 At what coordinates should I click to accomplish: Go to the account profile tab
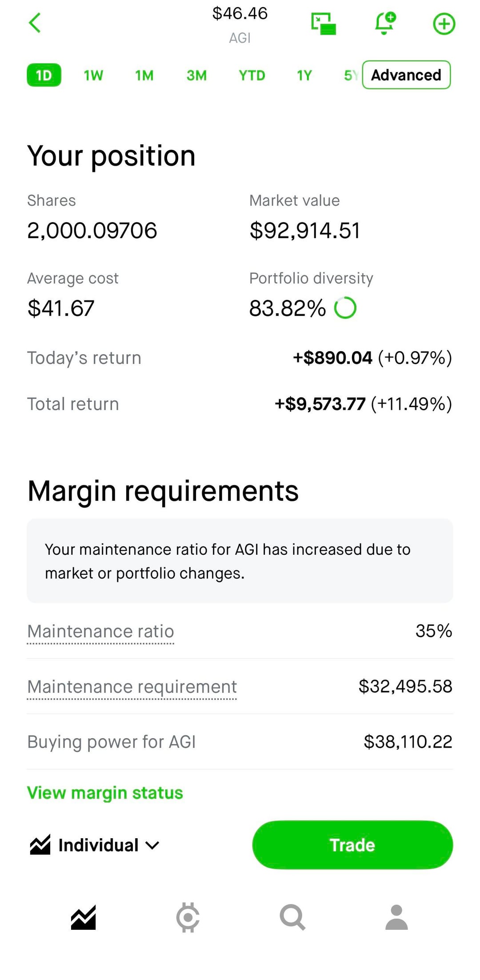(x=396, y=917)
